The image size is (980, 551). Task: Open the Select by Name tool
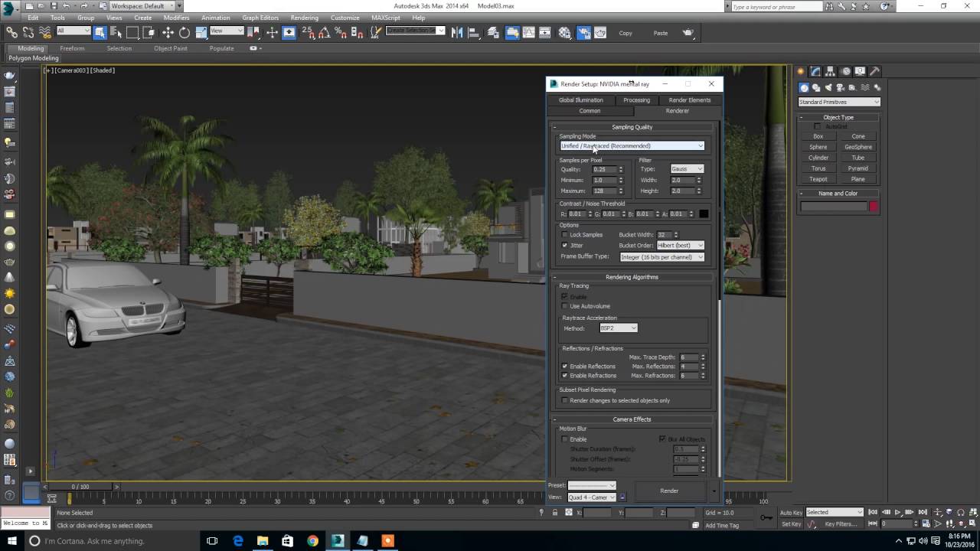coord(116,33)
